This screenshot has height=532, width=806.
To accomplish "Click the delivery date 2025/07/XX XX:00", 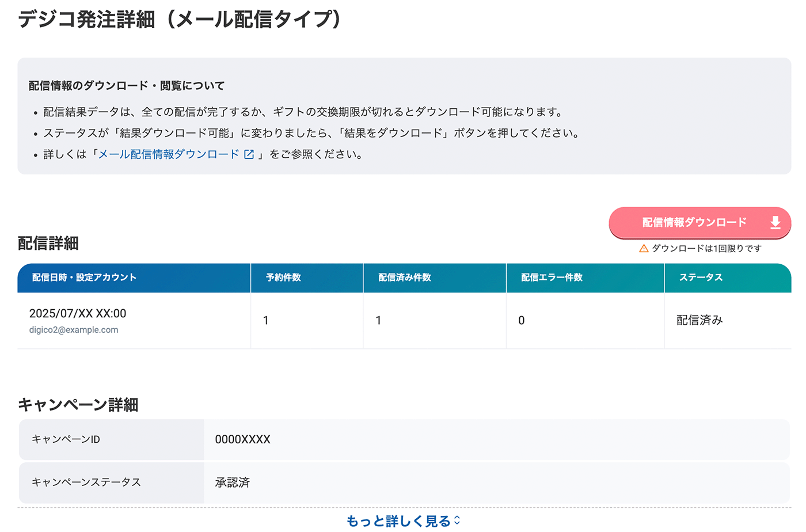I will tap(78, 314).
